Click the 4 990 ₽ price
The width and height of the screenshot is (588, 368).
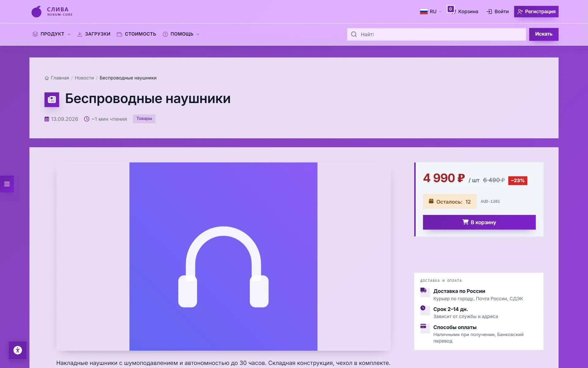tap(444, 178)
